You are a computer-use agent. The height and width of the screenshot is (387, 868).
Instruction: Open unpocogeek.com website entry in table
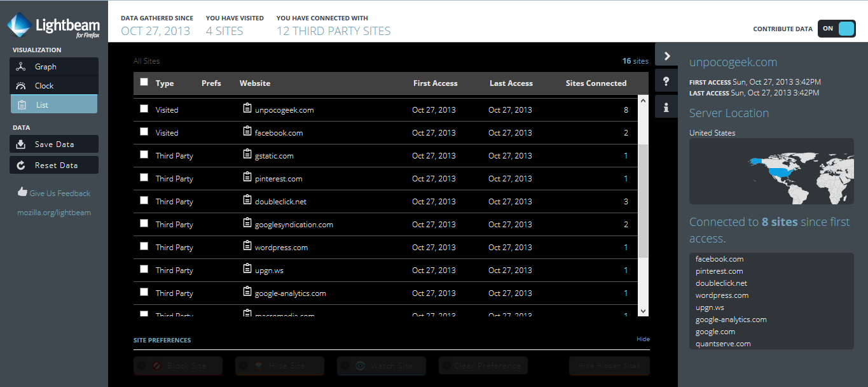[x=284, y=109]
